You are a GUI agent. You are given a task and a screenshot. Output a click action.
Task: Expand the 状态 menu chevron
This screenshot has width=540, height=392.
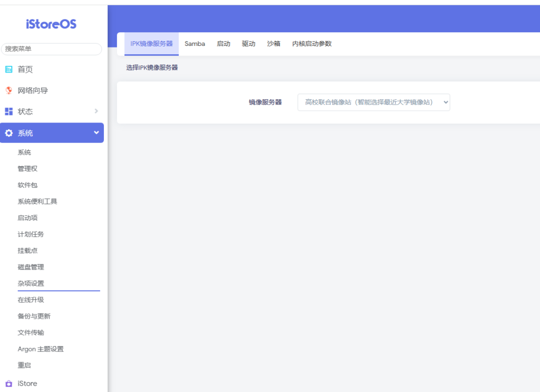tap(96, 111)
